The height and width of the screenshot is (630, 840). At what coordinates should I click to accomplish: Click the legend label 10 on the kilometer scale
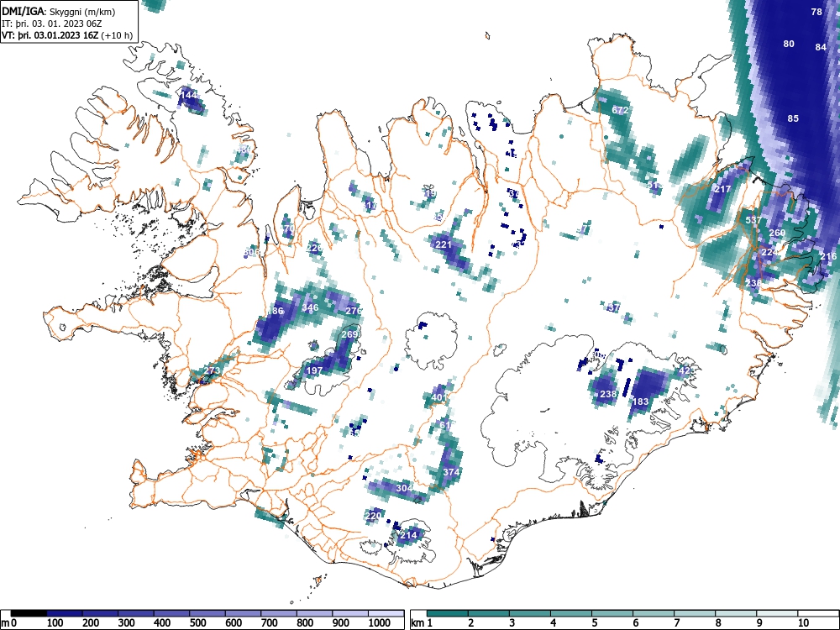point(803,623)
